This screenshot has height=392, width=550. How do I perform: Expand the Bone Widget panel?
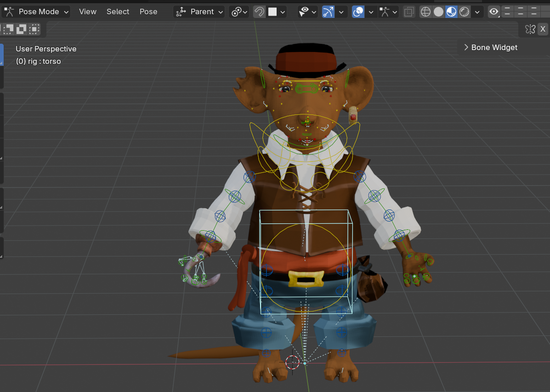pyautogui.click(x=490, y=47)
